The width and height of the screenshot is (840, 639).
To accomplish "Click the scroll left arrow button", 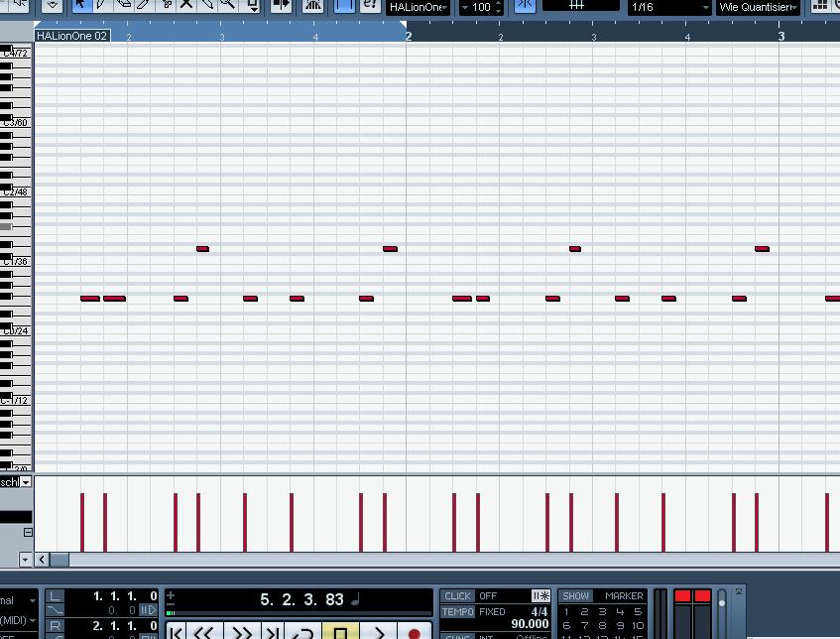I will pyautogui.click(x=42, y=560).
